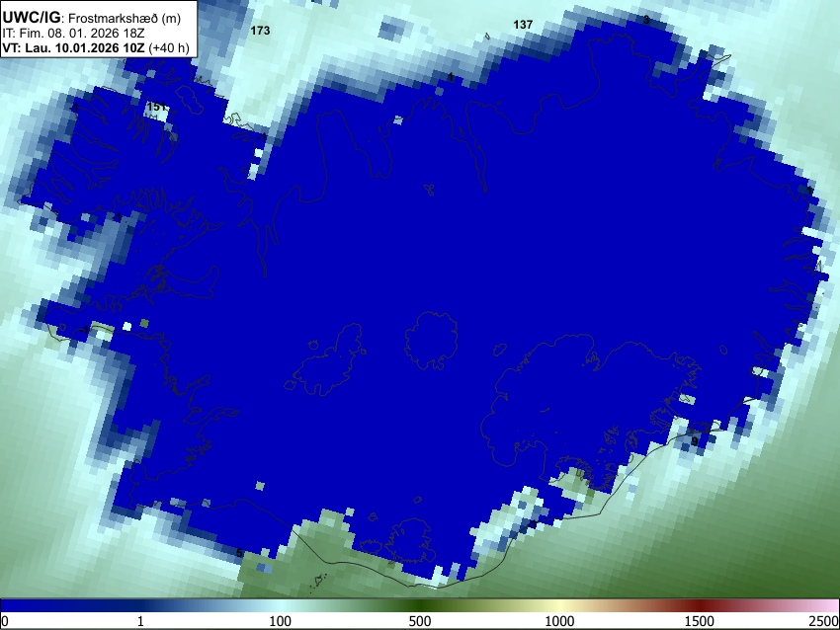Click the 'VT: Lau. 10.01.2026 10Z' valid time line

pyautogui.click(x=96, y=48)
